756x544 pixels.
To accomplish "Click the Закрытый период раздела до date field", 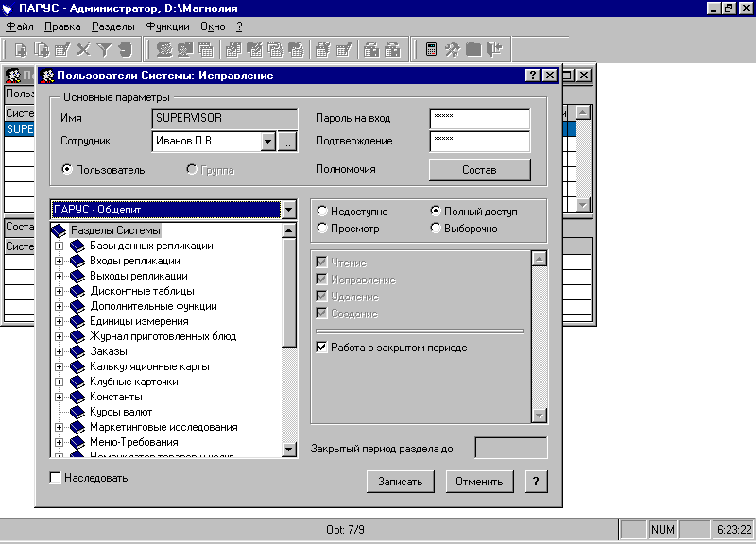I will click(511, 448).
